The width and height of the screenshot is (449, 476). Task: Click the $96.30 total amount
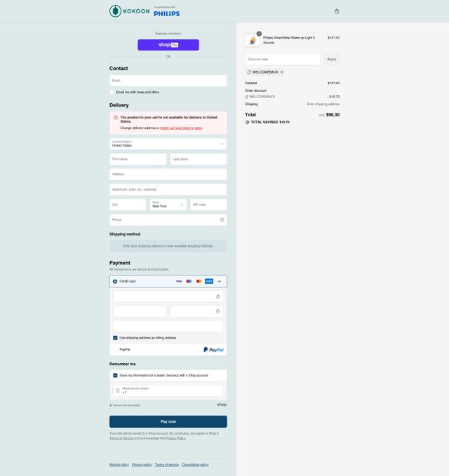333,115
